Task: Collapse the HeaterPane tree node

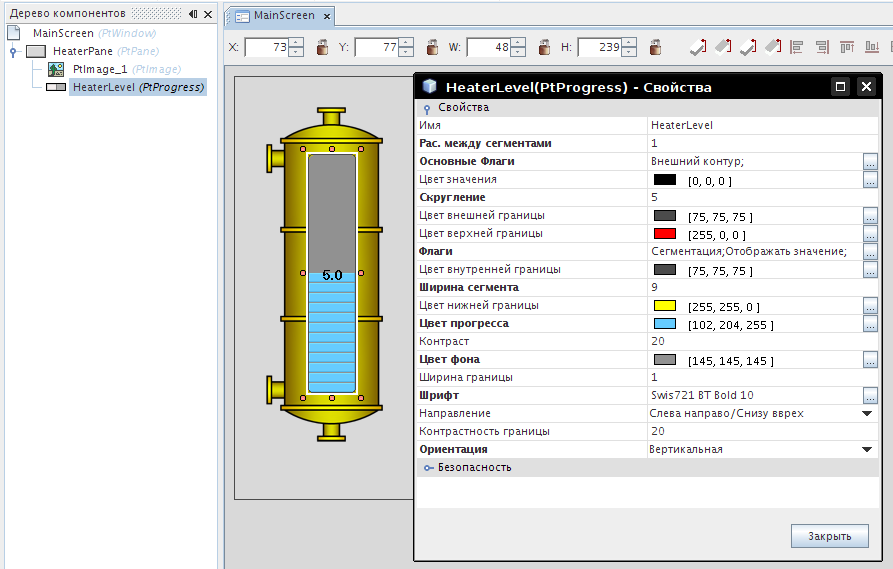Action: tap(13, 51)
